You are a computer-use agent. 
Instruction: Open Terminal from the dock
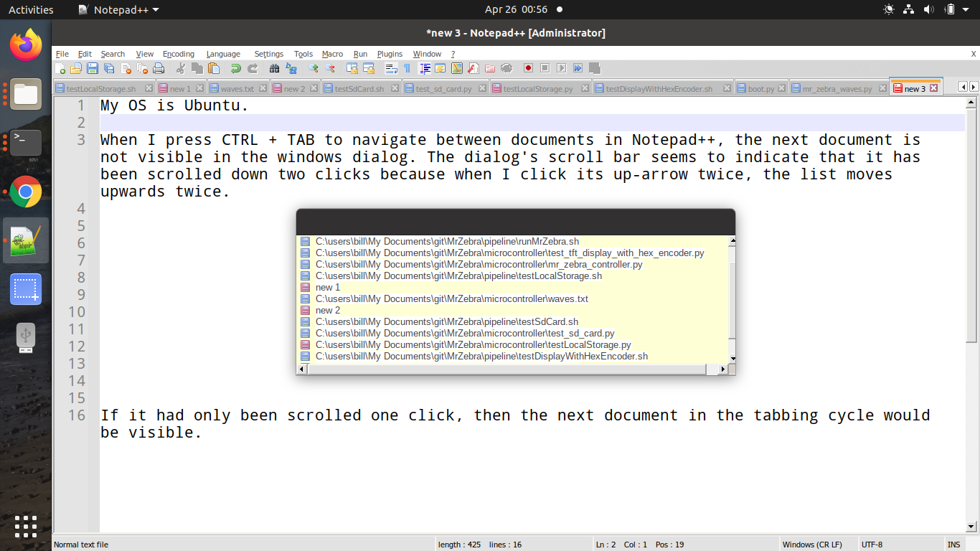(x=26, y=143)
